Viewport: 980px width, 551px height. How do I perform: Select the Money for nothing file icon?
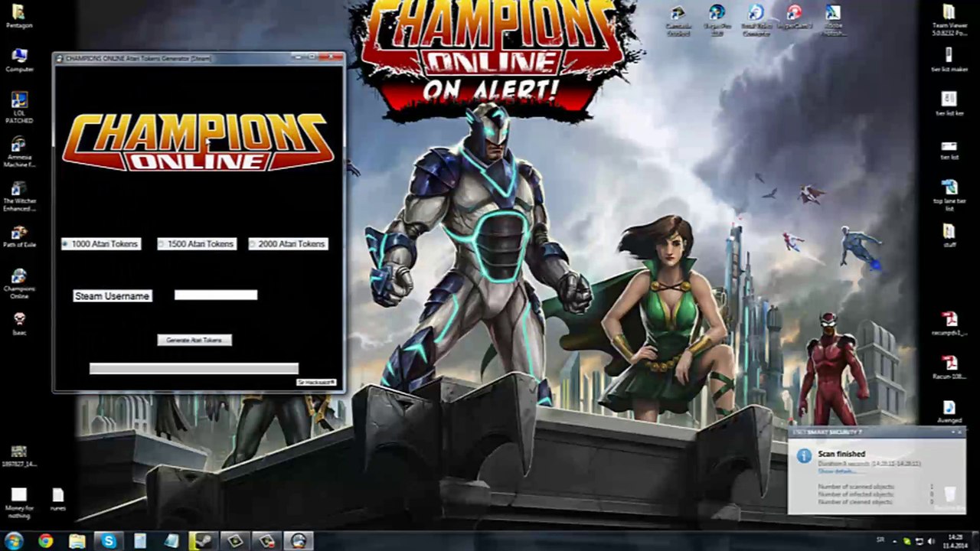click(x=19, y=501)
